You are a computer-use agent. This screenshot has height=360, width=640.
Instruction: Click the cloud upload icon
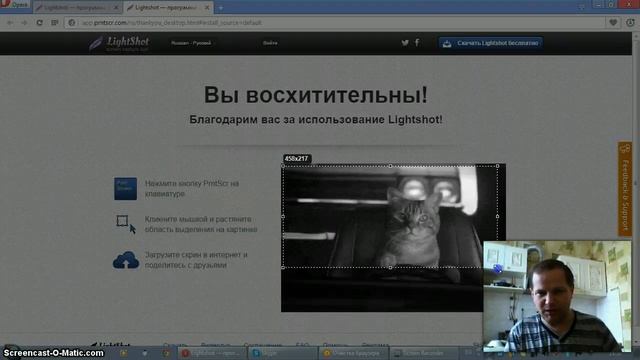click(126, 260)
